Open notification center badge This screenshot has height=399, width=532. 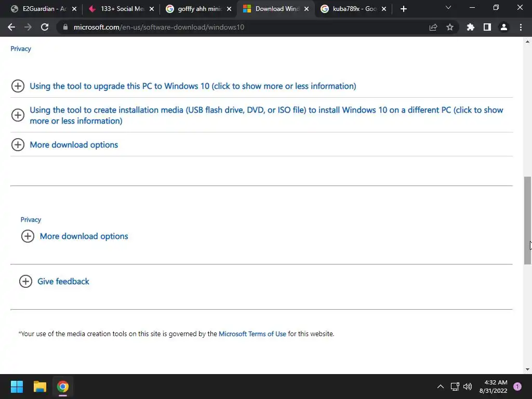click(x=517, y=387)
